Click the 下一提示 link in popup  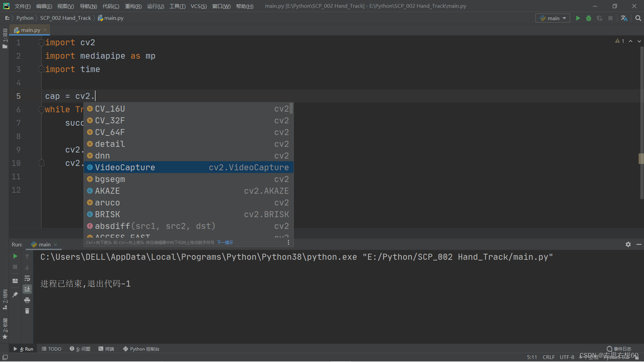tap(225, 242)
